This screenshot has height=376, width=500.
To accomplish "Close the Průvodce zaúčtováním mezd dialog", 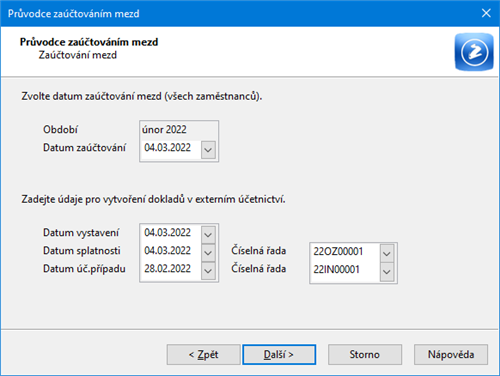I will (x=486, y=13).
